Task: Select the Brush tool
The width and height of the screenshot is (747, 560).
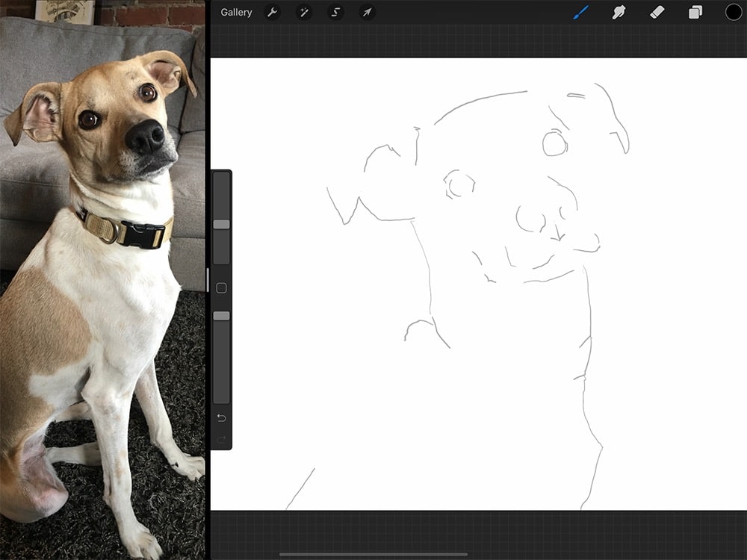Action: click(580, 13)
